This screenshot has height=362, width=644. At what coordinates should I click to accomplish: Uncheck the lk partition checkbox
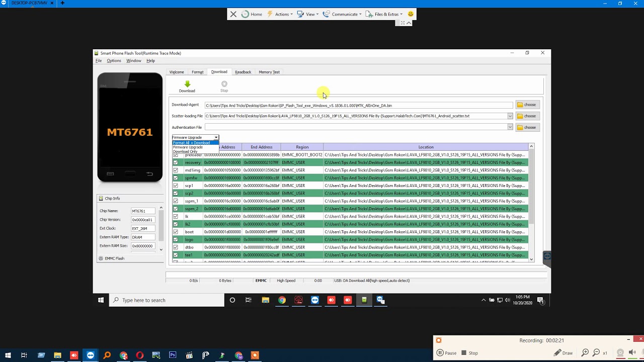[176, 216]
